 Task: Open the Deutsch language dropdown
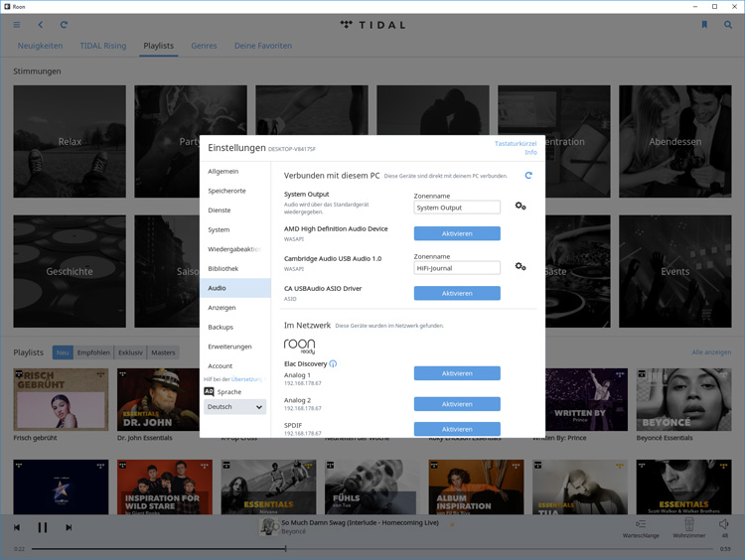[234, 407]
